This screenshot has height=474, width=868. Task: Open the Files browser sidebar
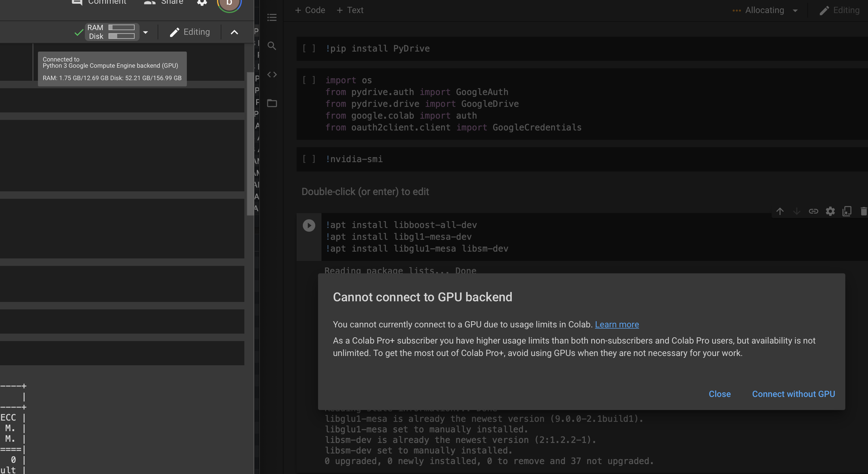pyautogui.click(x=272, y=103)
